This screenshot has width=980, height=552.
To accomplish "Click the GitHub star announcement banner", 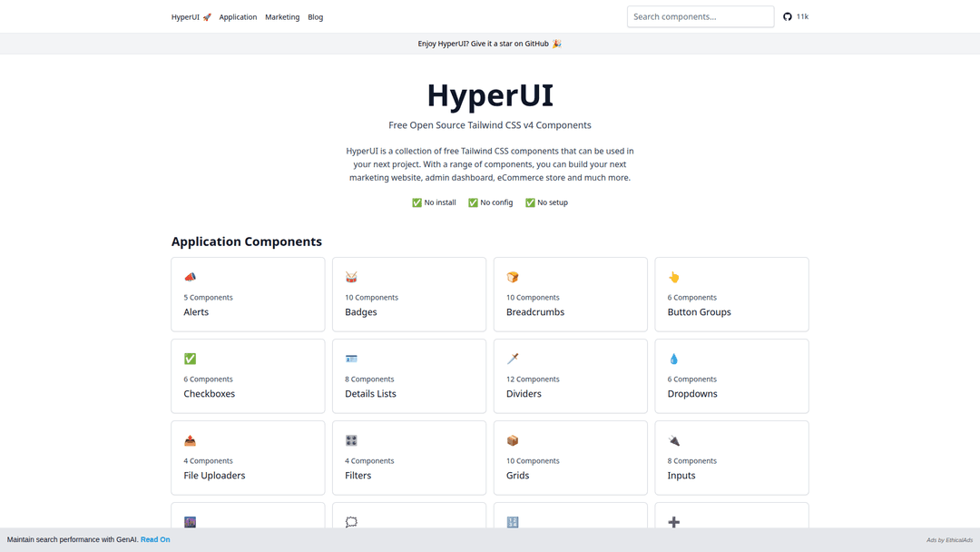I will (489, 44).
